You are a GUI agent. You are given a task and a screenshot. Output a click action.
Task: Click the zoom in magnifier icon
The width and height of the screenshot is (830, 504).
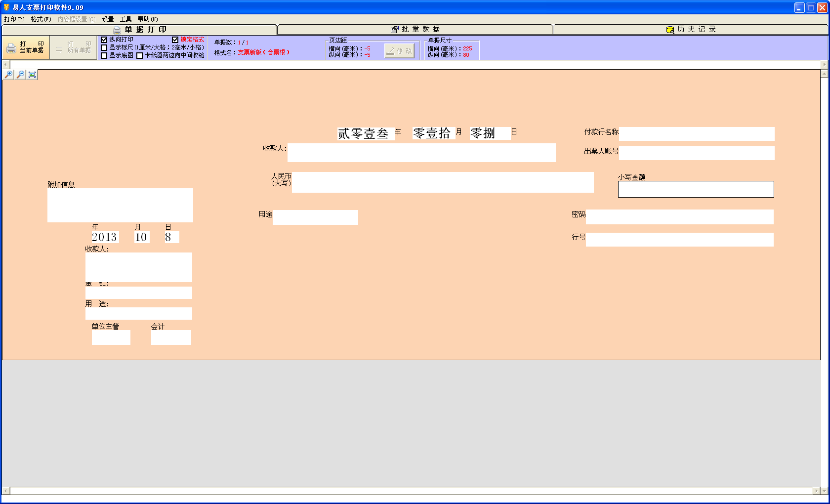[x=8, y=75]
